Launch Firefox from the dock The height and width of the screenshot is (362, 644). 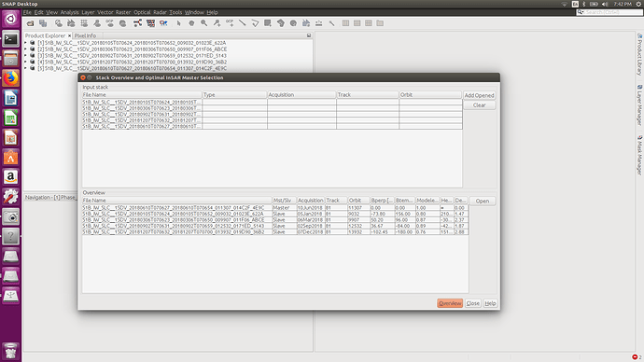(10, 78)
